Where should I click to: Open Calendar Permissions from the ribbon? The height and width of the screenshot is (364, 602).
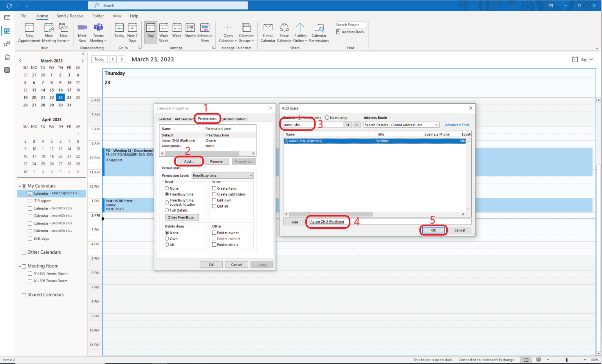click(x=319, y=28)
